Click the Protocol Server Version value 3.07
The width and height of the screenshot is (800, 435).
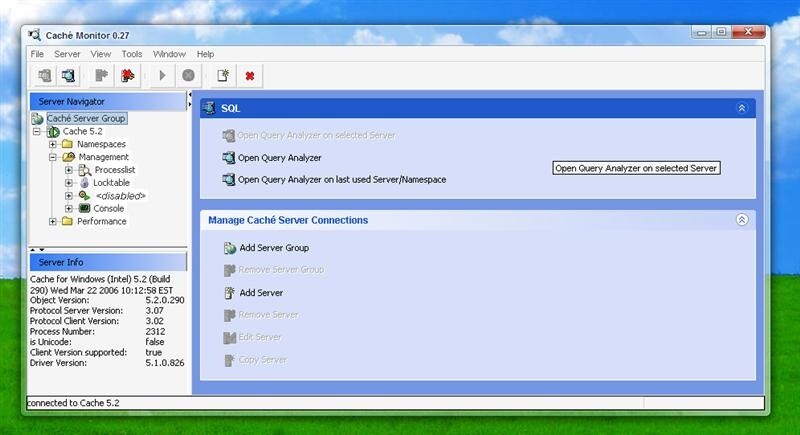point(155,311)
